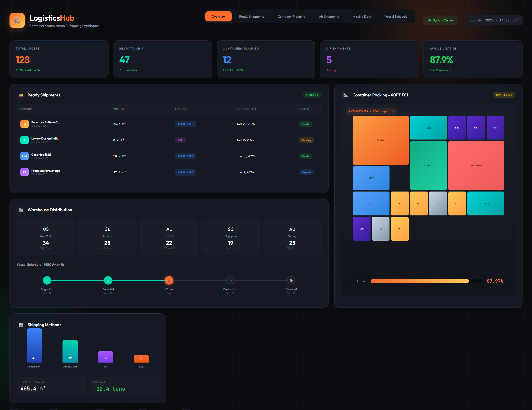Select the BED FRAME packing block
532x410 pixels.
pyautogui.click(x=476, y=166)
